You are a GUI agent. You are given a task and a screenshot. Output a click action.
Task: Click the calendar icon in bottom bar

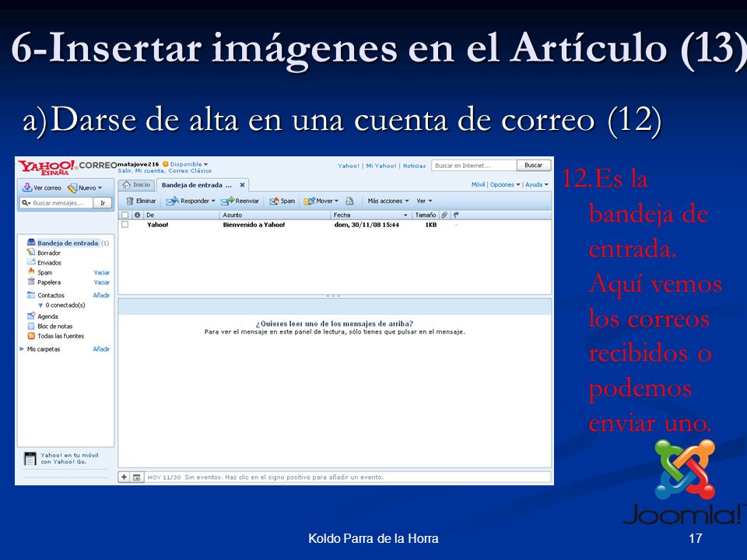(x=136, y=477)
